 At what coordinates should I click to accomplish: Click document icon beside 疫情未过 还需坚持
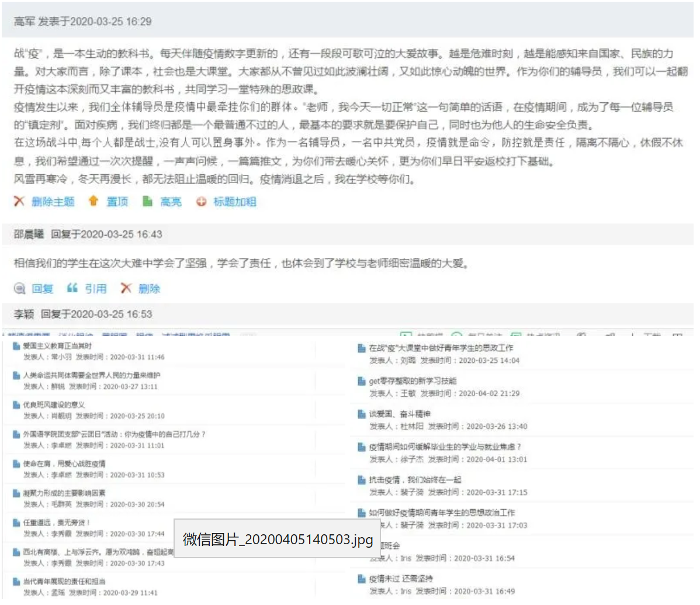tap(362, 579)
